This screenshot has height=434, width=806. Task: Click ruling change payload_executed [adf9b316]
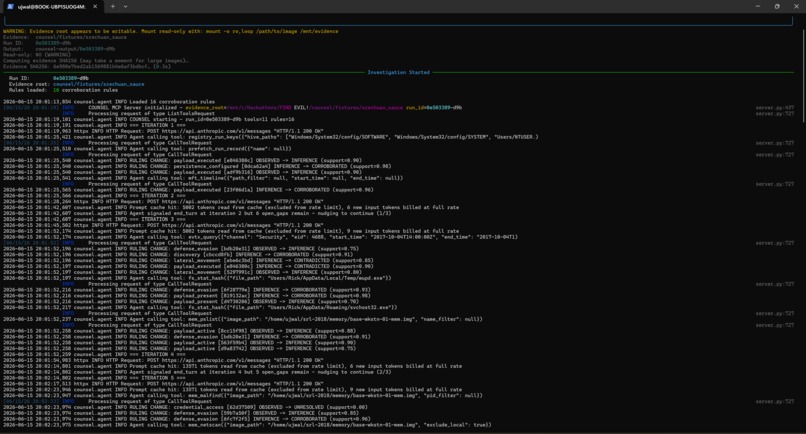coord(182,172)
